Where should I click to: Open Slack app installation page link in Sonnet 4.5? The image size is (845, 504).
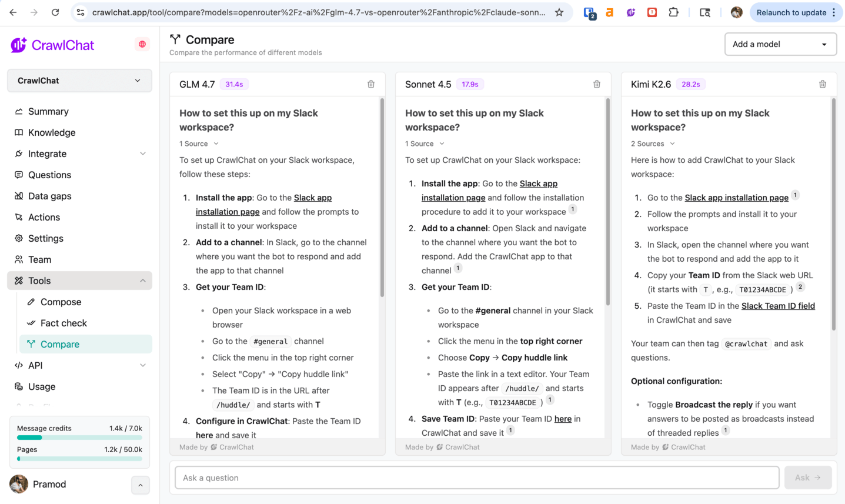(x=489, y=191)
